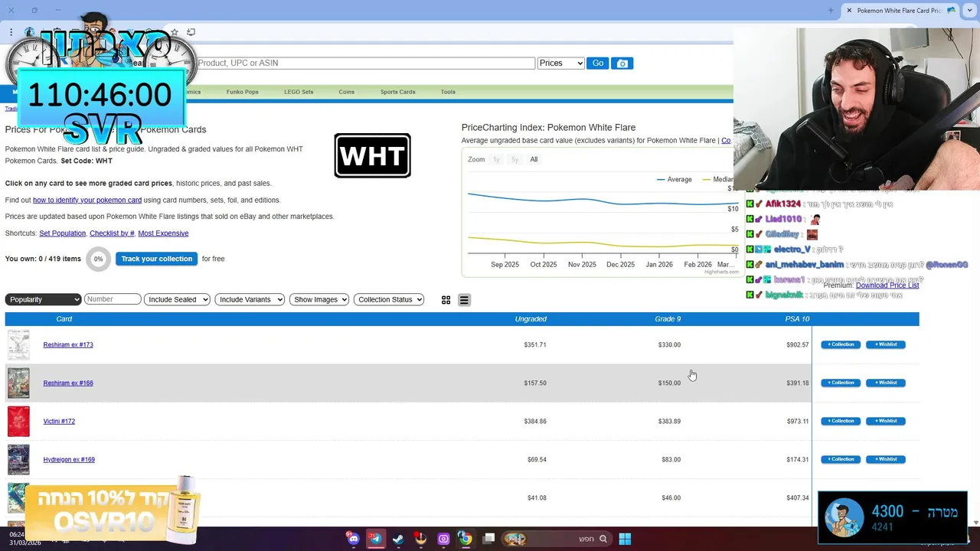Open the Chrome three-dot menu

coord(11,32)
